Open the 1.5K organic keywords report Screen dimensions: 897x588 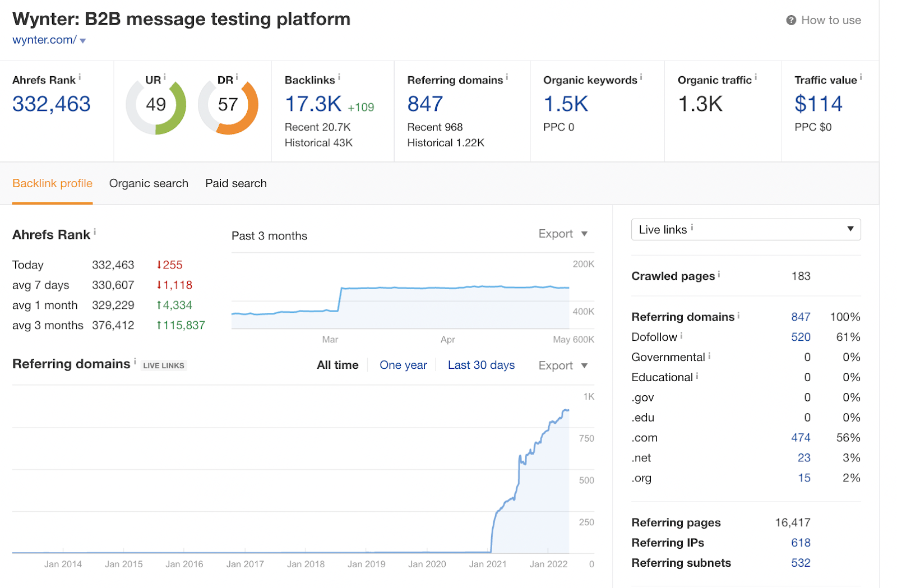[566, 104]
